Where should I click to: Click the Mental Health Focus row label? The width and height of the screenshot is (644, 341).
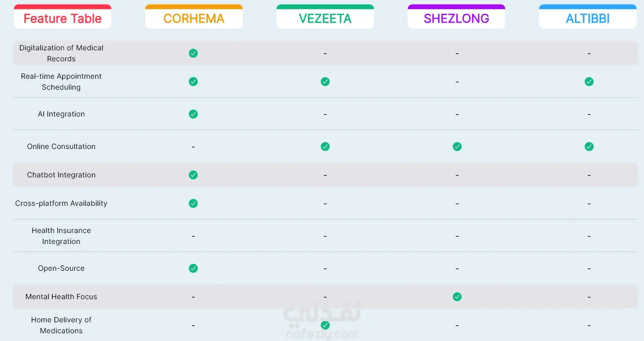pos(61,297)
